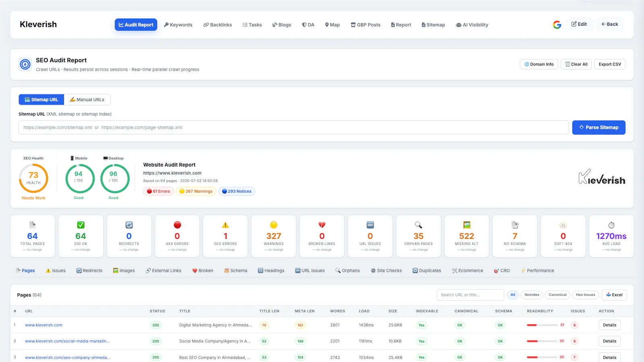Switch to the Headings tab
This screenshot has height=362, width=644.
click(271, 271)
